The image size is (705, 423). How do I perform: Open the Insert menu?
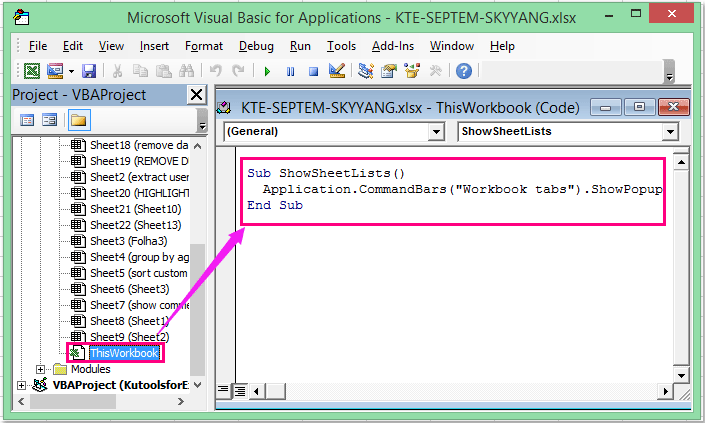[x=154, y=46]
